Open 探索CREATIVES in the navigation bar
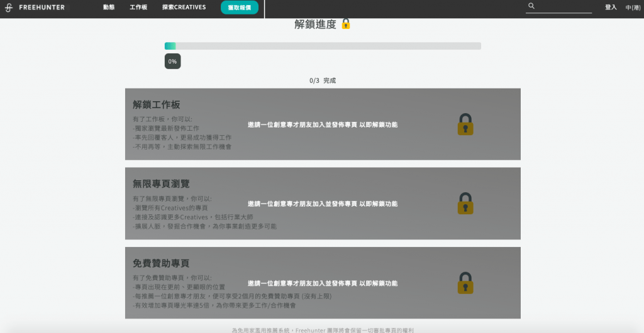Image resolution: width=644 pixels, height=333 pixels. tap(184, 8)
